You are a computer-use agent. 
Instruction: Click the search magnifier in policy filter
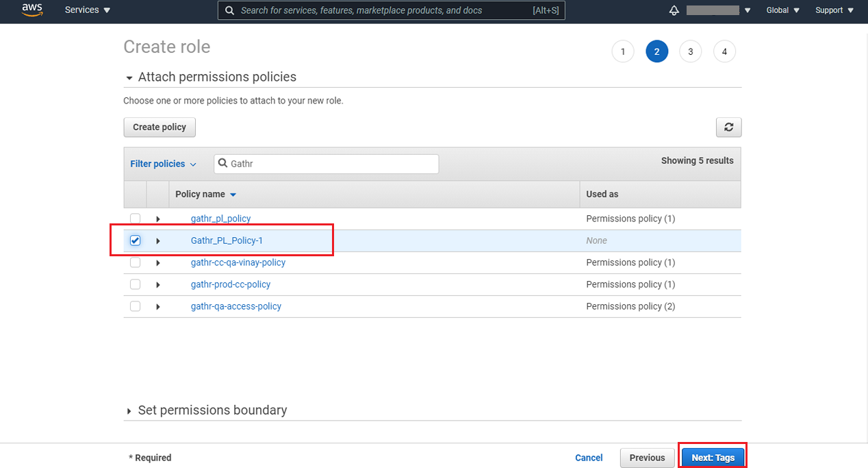point(222,164)
